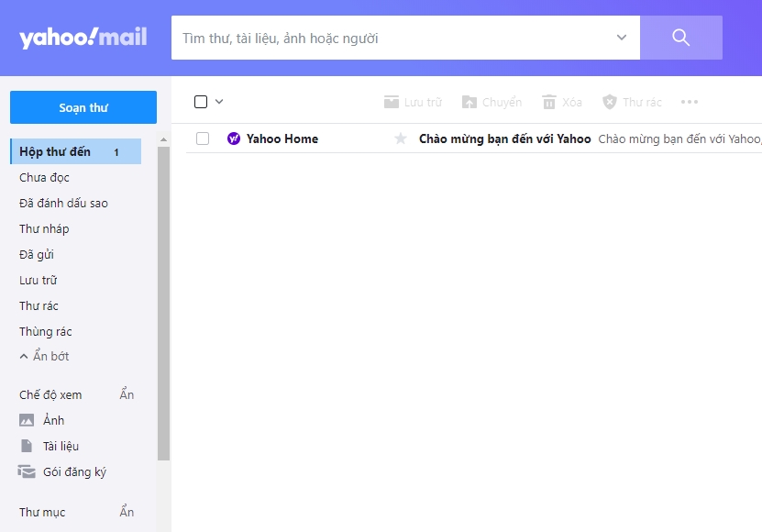The height and width of the screenshot is (532, 762).
Task: Click the Xóa trash can icon
Action: point(549,102)
